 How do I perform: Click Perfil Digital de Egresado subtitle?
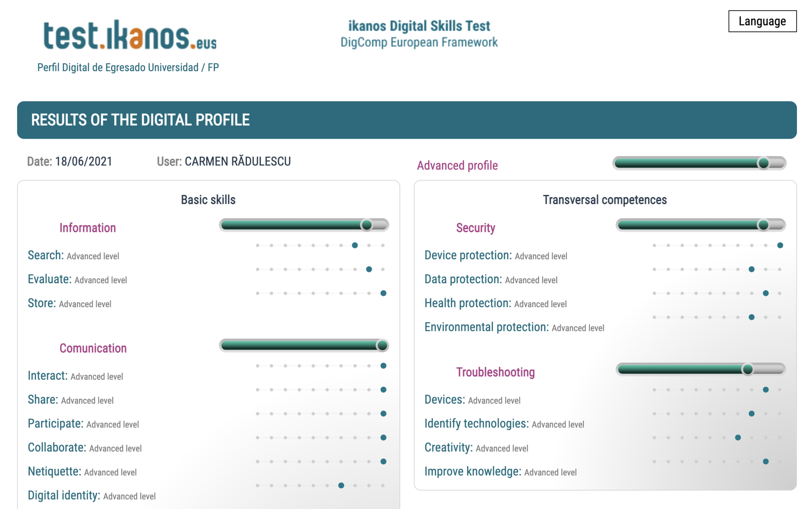point(128,67)
